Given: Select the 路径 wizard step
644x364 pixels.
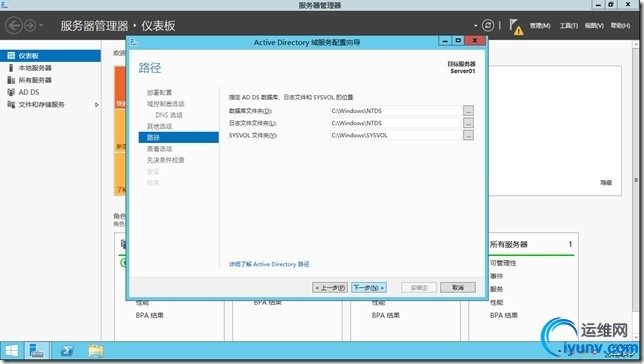Looking at the screenshot, I should [x=179, y=137].
